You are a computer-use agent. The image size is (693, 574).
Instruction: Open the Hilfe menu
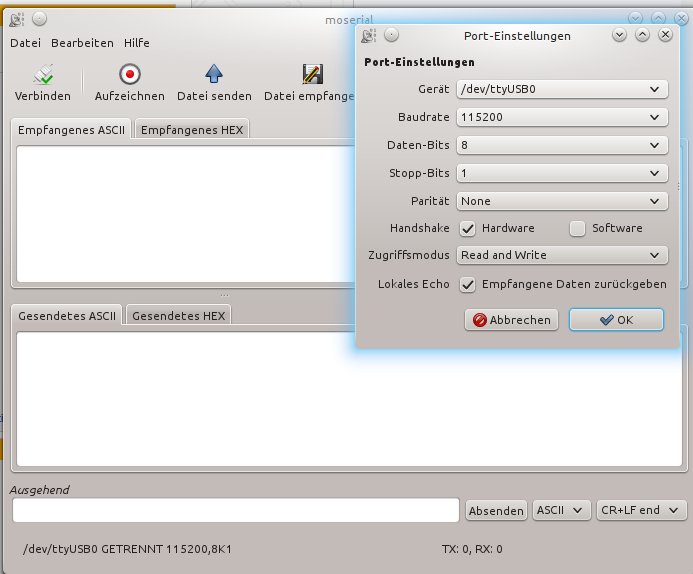137,43
